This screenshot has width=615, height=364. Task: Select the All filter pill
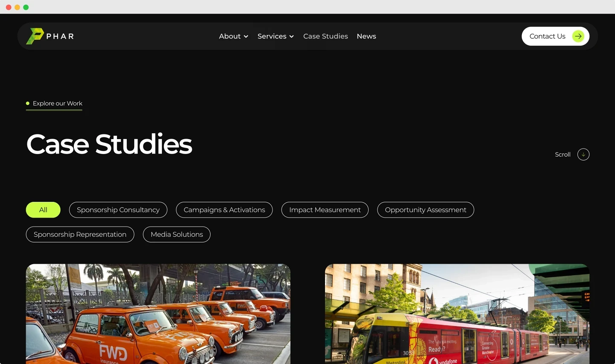coord(43,210)
